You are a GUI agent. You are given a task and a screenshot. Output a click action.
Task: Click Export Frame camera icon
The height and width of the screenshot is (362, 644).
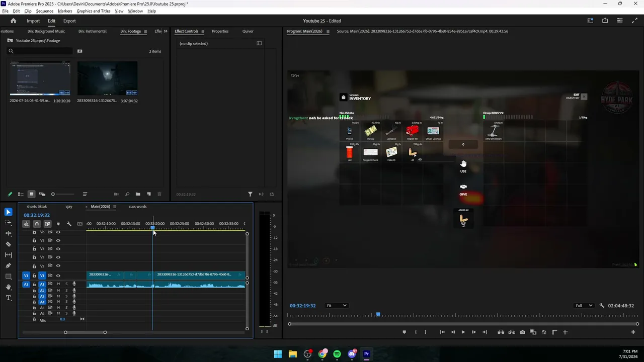point(523,332)
